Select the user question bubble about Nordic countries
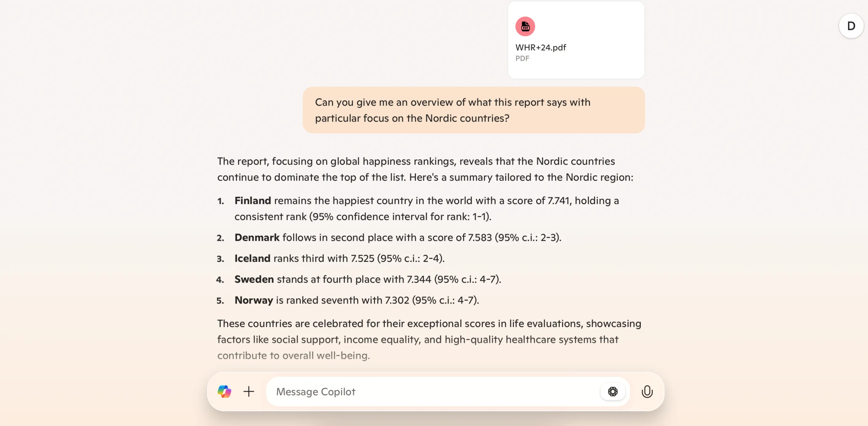Screen dimensions: 868x426 point(473,110)
